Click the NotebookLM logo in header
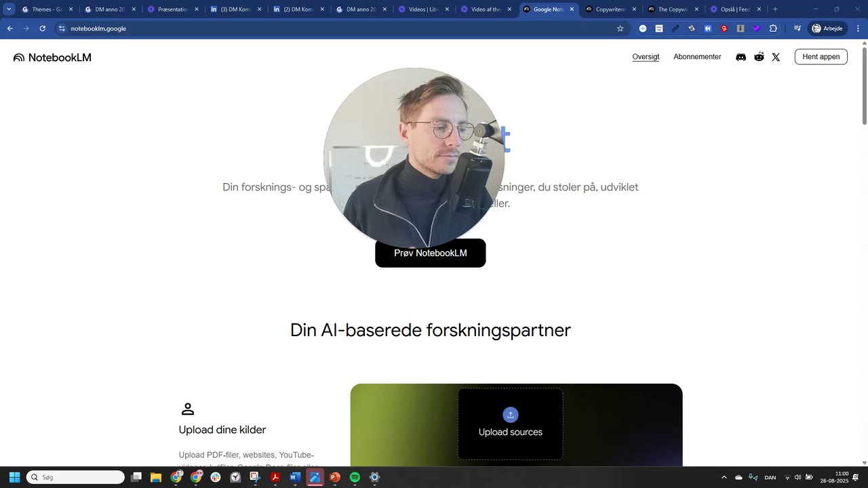This screenshot has height=488, width=868. pos(52,58)
